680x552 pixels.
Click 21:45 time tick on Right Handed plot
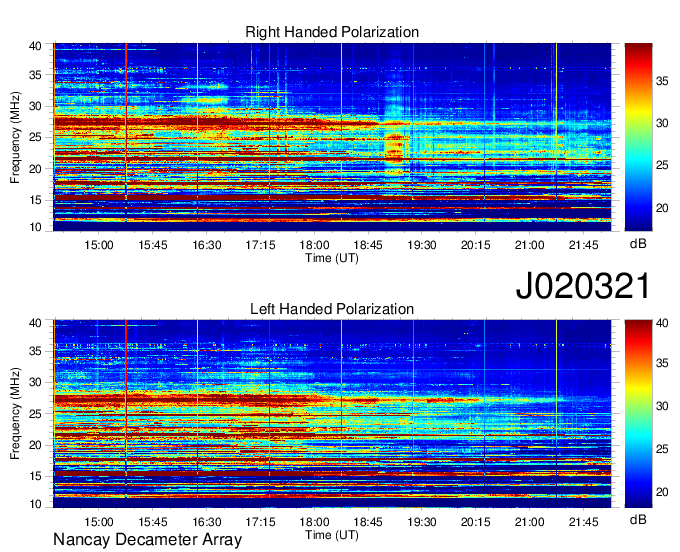coord(583,245)
